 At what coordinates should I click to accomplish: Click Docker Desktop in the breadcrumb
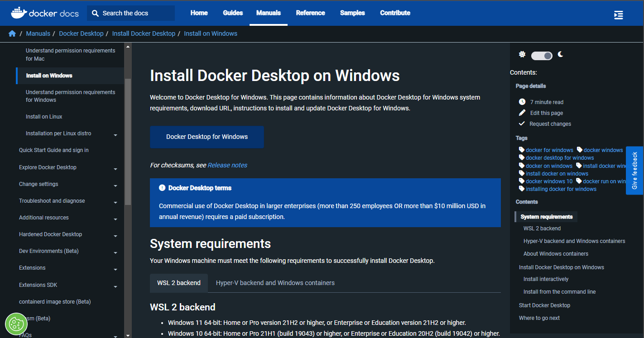tap(81, 33)
